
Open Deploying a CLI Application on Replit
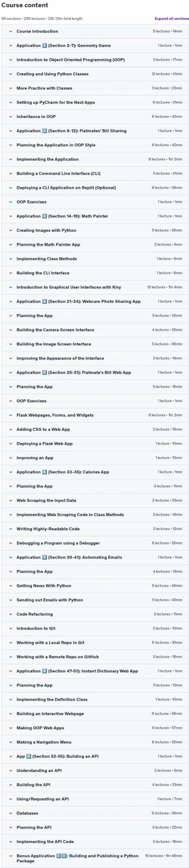94,188
